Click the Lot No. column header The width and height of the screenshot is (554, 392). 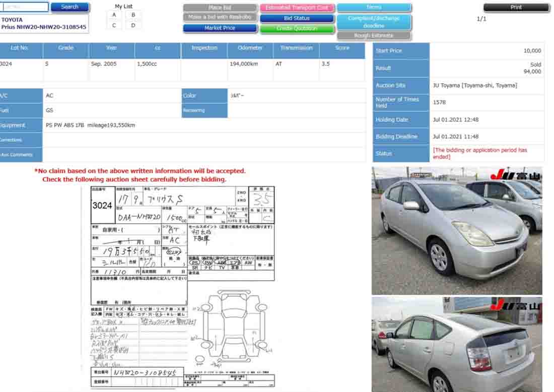click(21, 50)
